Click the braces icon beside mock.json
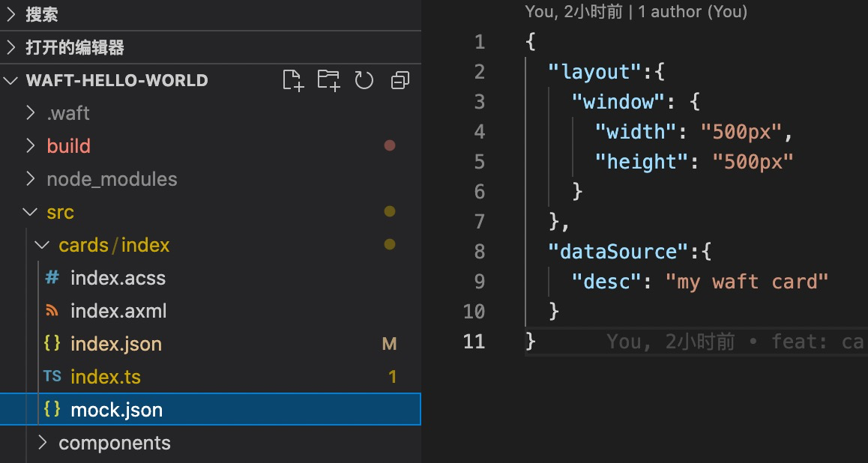 click(52, 410)
